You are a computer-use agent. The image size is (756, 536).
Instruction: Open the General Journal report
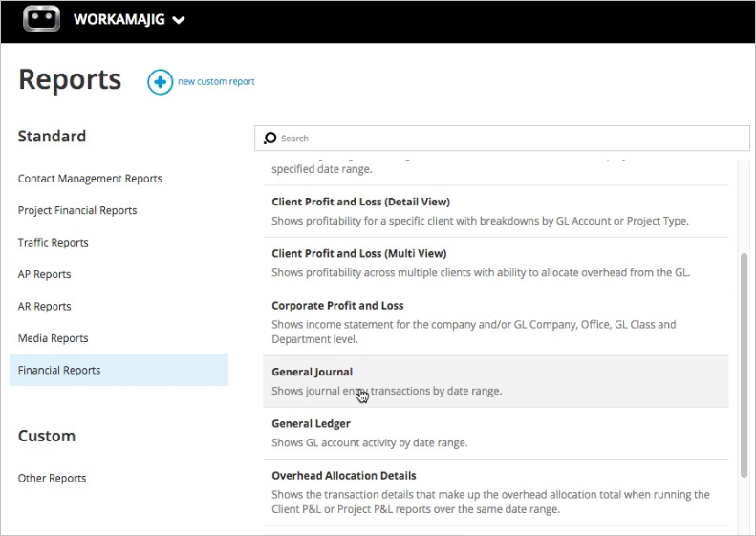[x=313, y=372]
